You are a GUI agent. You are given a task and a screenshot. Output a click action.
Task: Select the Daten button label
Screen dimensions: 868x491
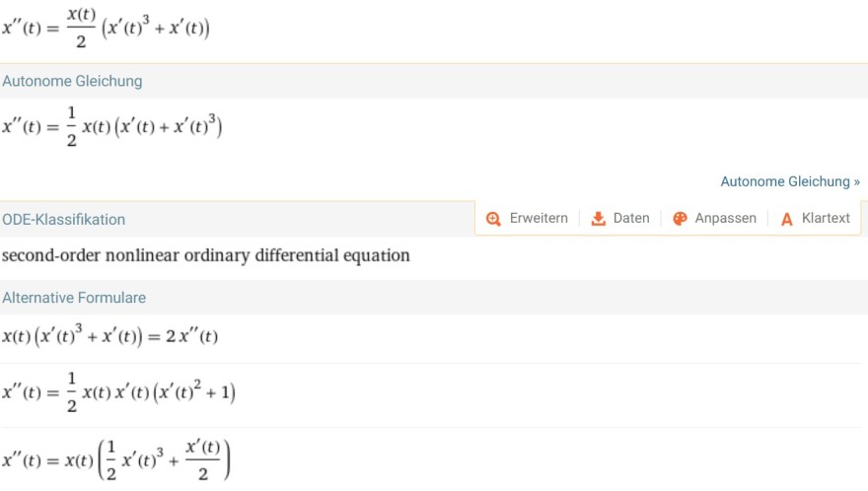[631, 218]
